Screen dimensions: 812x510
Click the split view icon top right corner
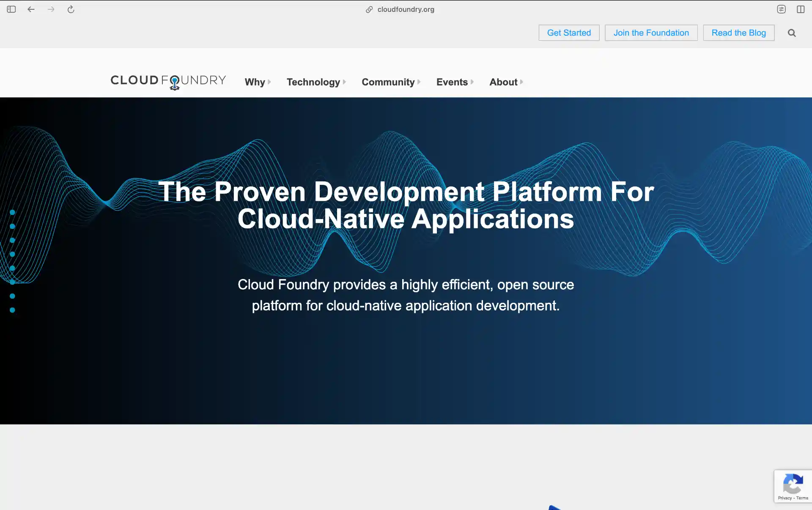click(801, 9)
